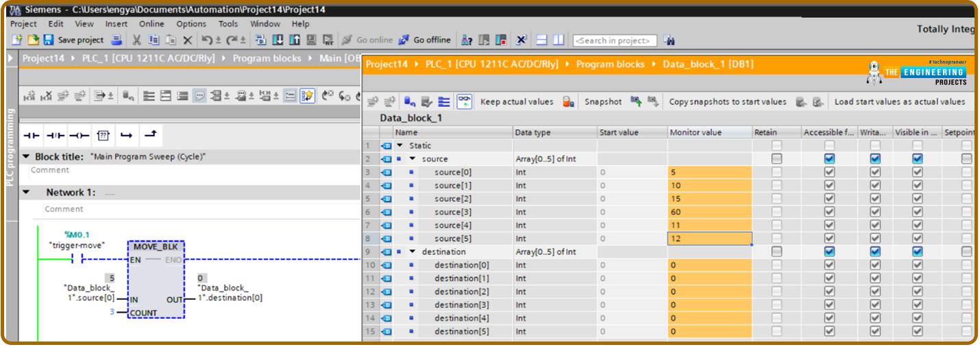Viewport: 980px width, 347px height.
Task: Open the Options menu
Action: click(x=191, y=24)
